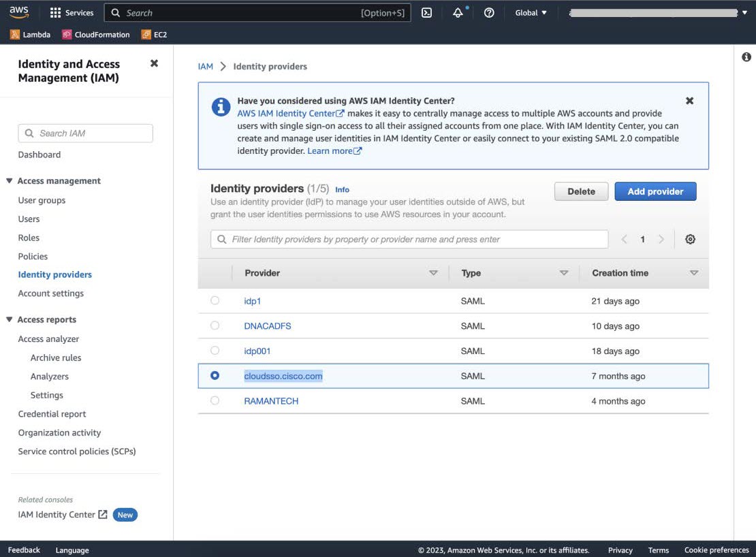Viewport: 756px width, 557px height.
Task: Open Policies in sidebar
Action: pos(33,256)
